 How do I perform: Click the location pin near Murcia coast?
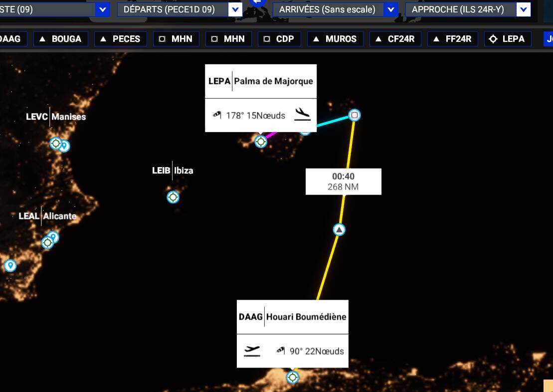(x=10, y=265)
